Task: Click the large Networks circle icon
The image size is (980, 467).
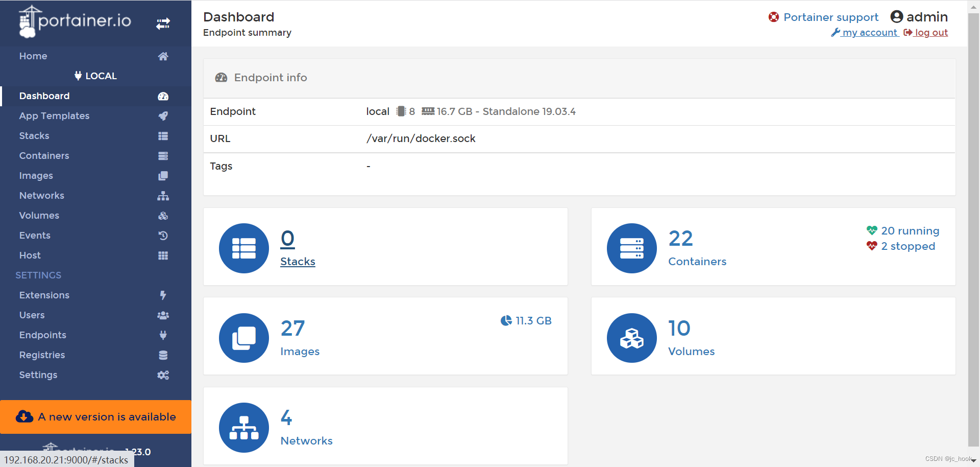Action: pyautogui.click(x=244, y=428)
